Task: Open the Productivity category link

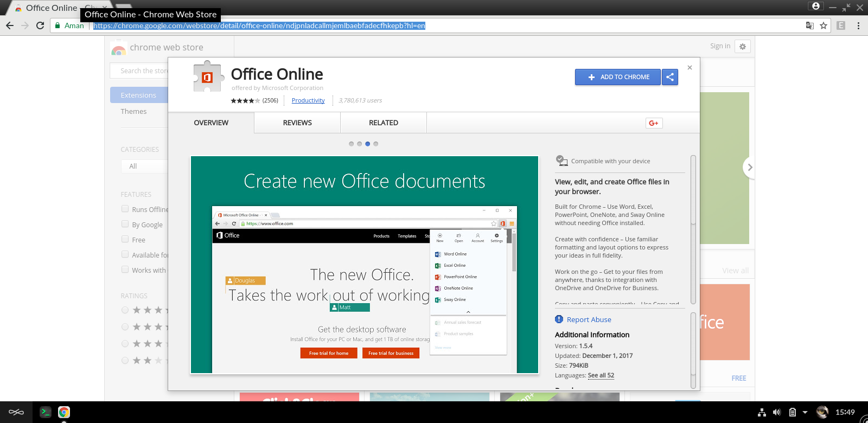Action: tap(308, 100)
